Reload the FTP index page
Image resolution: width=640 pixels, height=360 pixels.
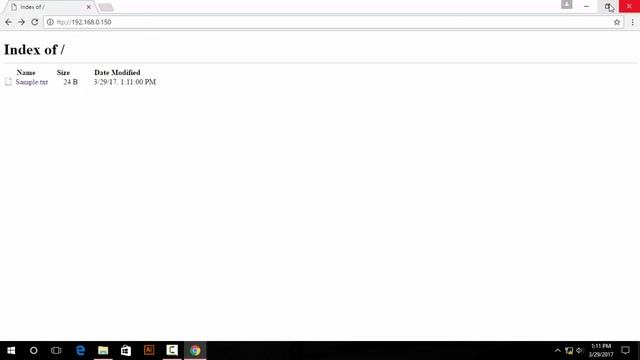pyautogui.click(x=35, y=22)
